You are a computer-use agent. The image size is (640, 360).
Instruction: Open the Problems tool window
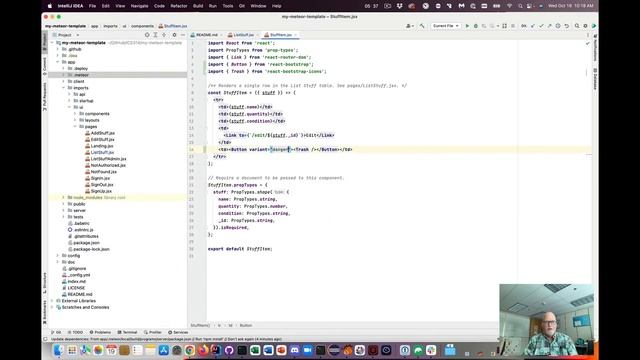pyautogui.click(x=100, y=332)
